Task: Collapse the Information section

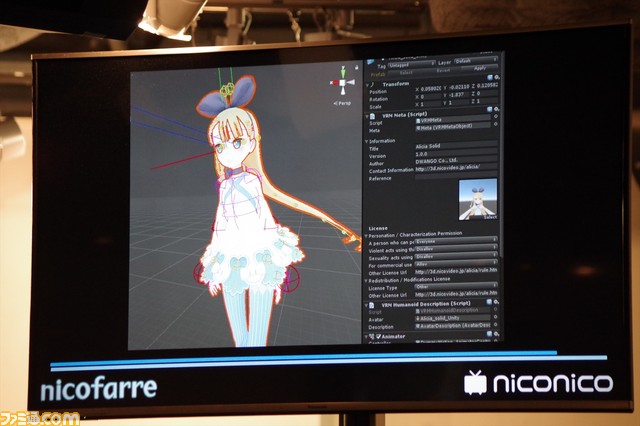Action: pyautogui.click(x=367, y=142)
